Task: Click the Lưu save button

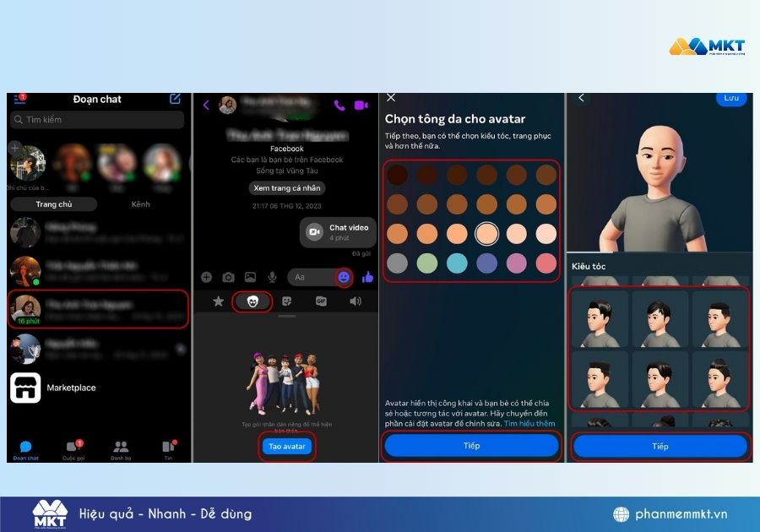Action: tap(731, 98)
